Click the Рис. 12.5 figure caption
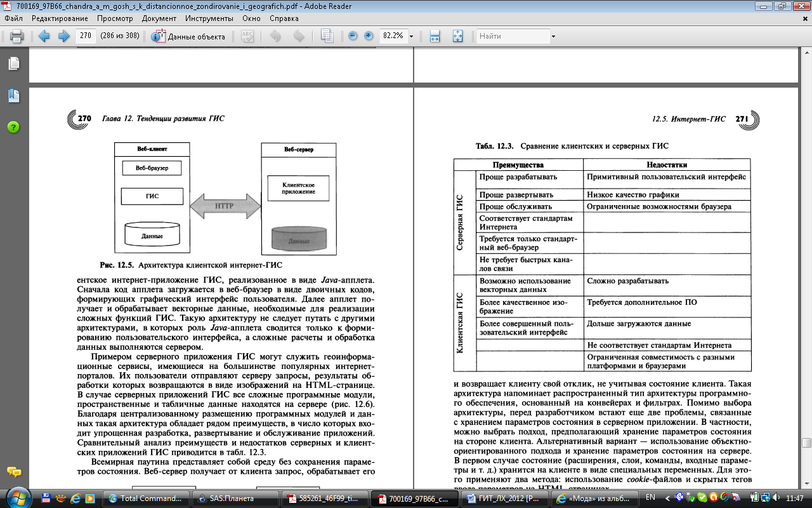 click(x=191, y=264)
